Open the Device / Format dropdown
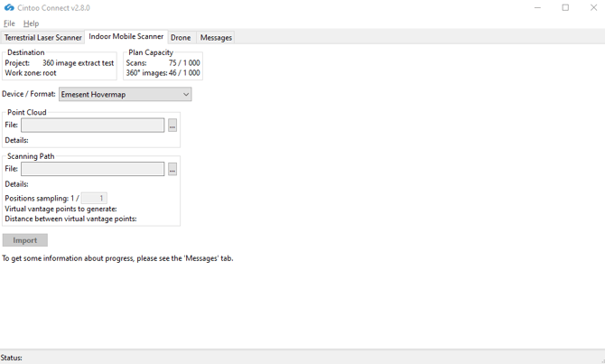 [x=125, y=94]
